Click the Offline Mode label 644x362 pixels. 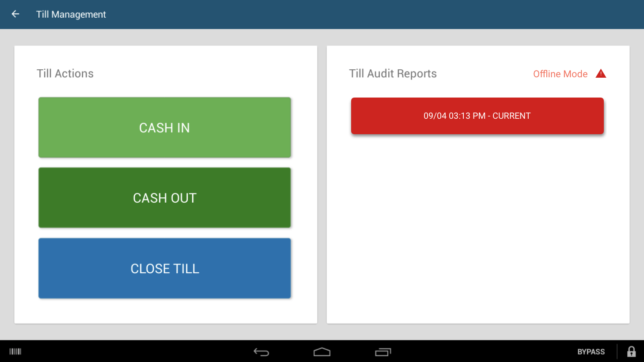click(x=560, y=74)
